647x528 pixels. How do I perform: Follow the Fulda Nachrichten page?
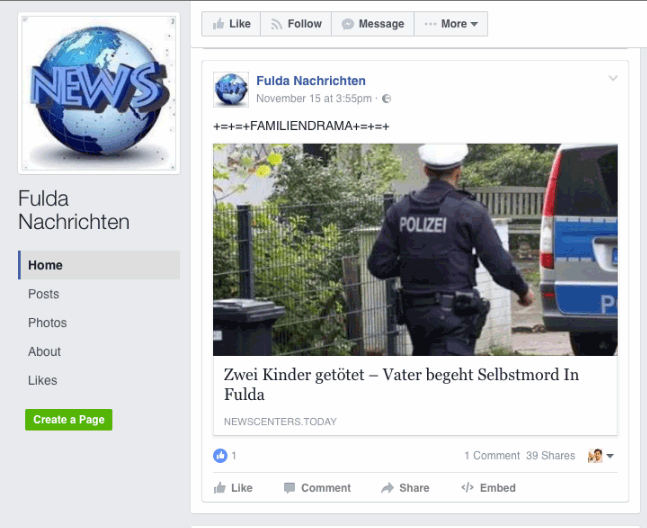[296, 24]
